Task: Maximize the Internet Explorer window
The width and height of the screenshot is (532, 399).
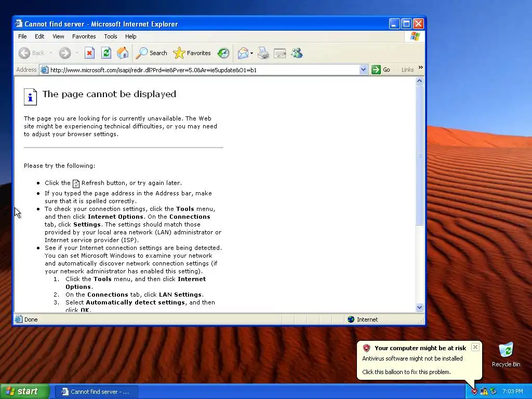Action: point(406,24)
